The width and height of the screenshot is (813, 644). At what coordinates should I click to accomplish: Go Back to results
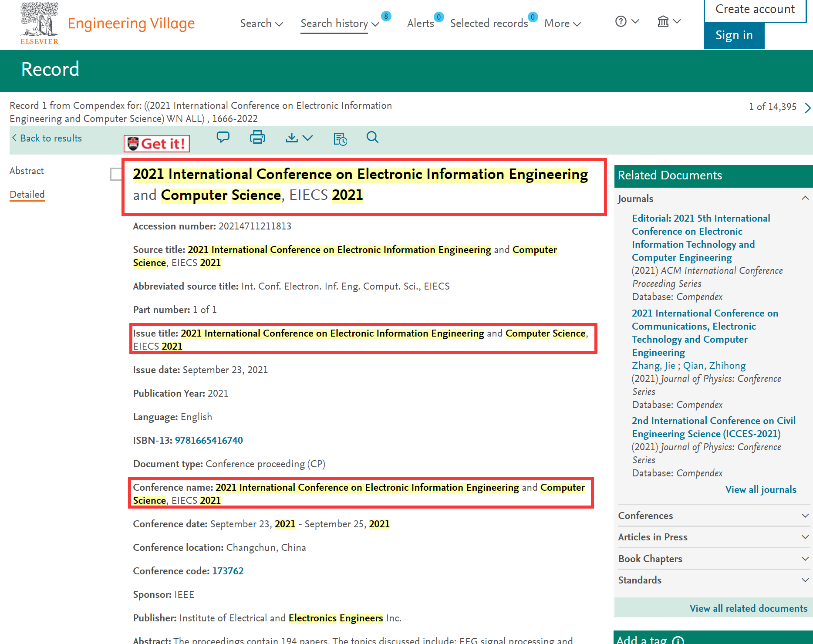pos(47,138)
